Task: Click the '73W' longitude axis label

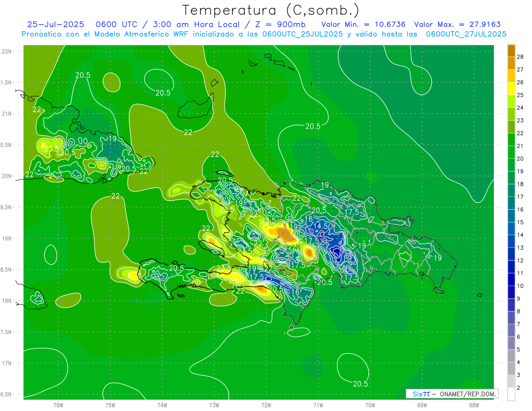Action: click(214, 405)
